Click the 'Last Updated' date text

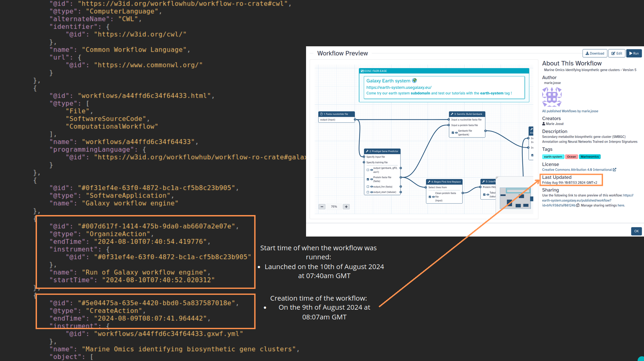click(569, 183)
